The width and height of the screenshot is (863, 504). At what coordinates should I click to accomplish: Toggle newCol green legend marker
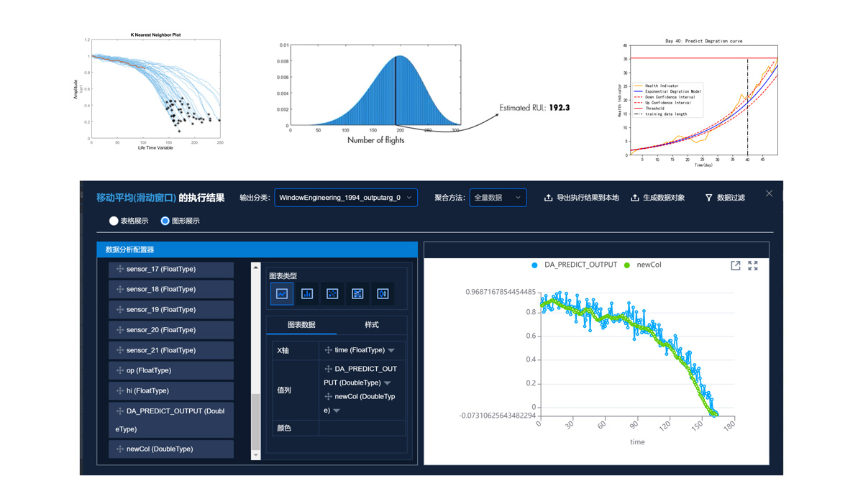pyautogui.click(x=627, y=265)
